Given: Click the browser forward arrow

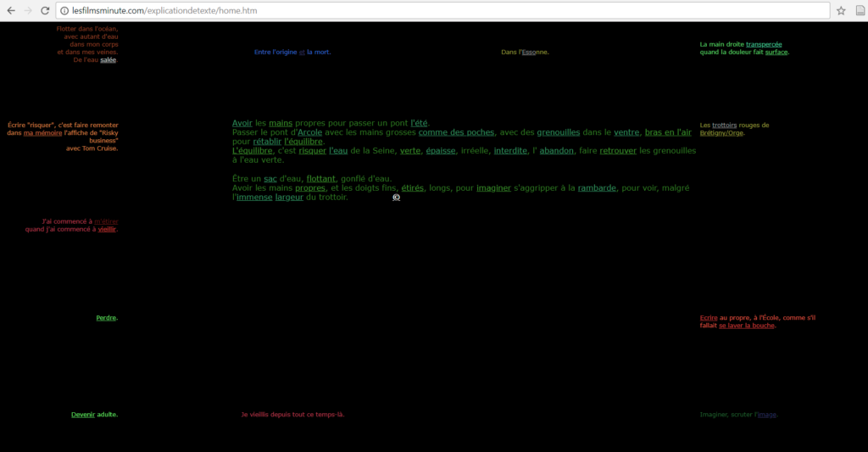Looking at the screenshot, I should point(28,11).
